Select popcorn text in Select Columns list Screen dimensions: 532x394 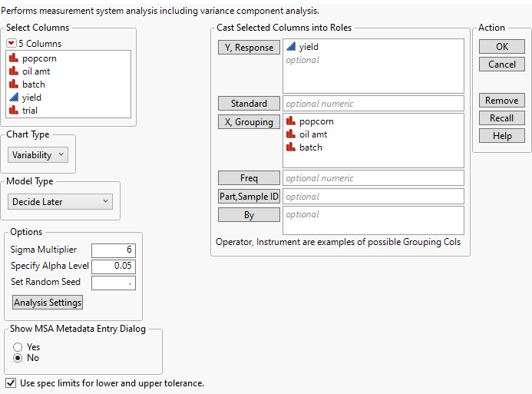(39, 58)
